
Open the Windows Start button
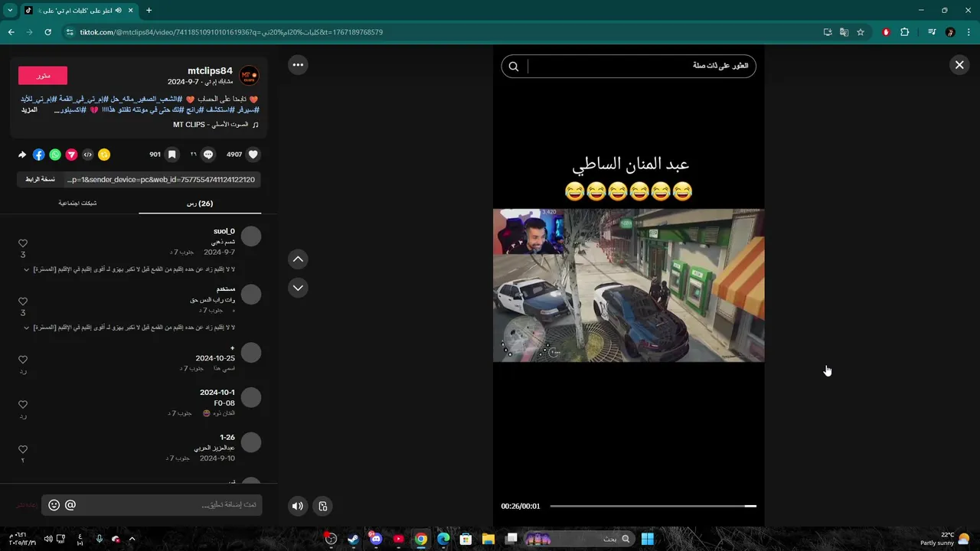[x=648, y=539]
